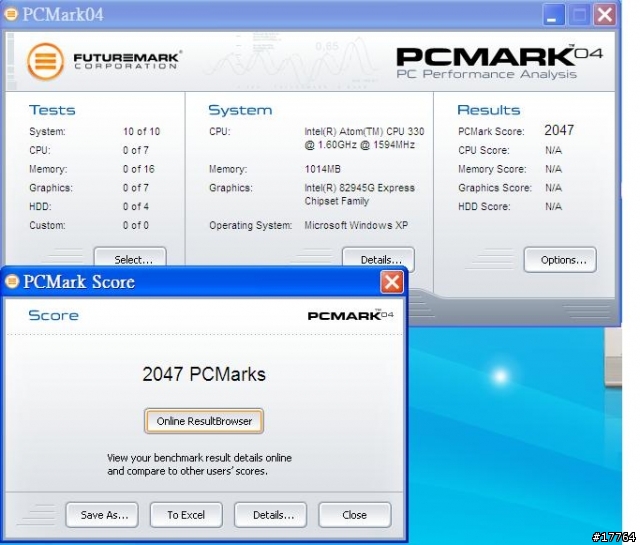This screenshot has height=545, width=640.
Task: Click the 'View your benchmark result details' text
Action: (x=199, y=464)
